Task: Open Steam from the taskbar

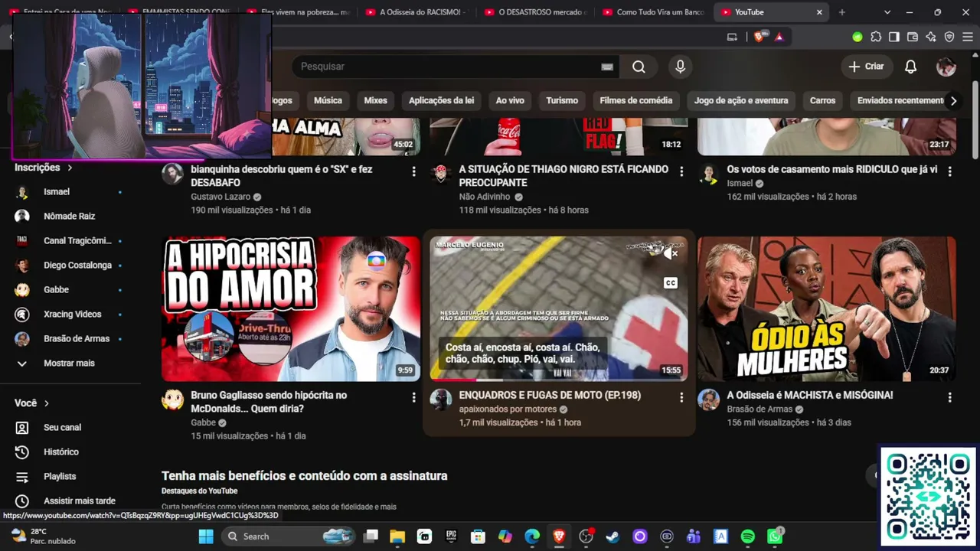Action: pyautogui.click(x=612, y=536)
